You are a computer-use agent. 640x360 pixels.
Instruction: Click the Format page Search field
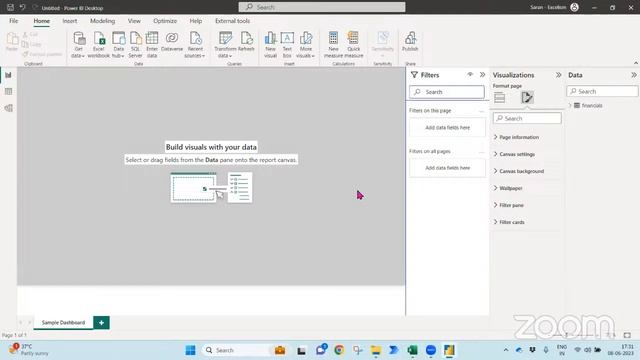tap(527, 118)
